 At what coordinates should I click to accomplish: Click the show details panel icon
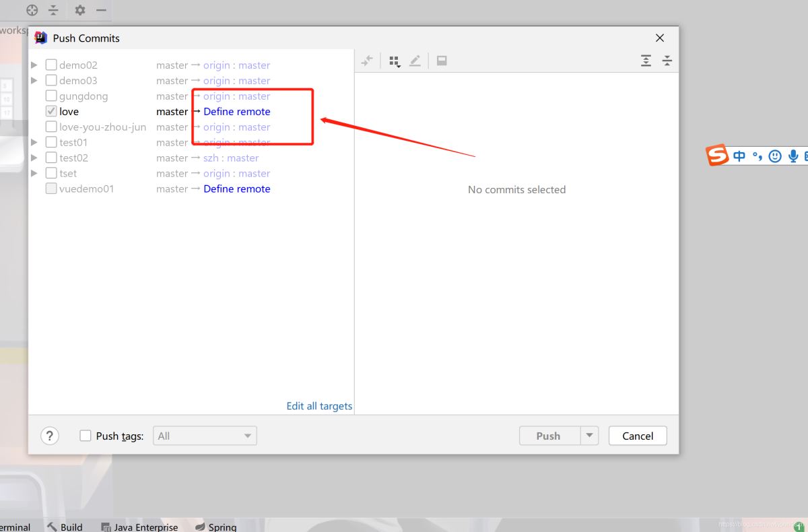pos(442,61)
